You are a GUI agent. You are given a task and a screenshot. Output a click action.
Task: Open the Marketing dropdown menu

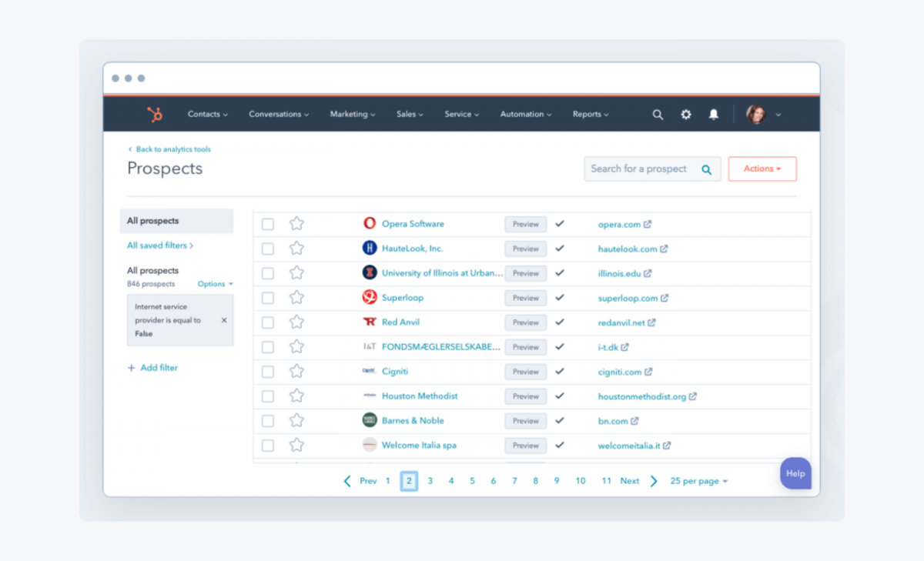click(353, 114)
